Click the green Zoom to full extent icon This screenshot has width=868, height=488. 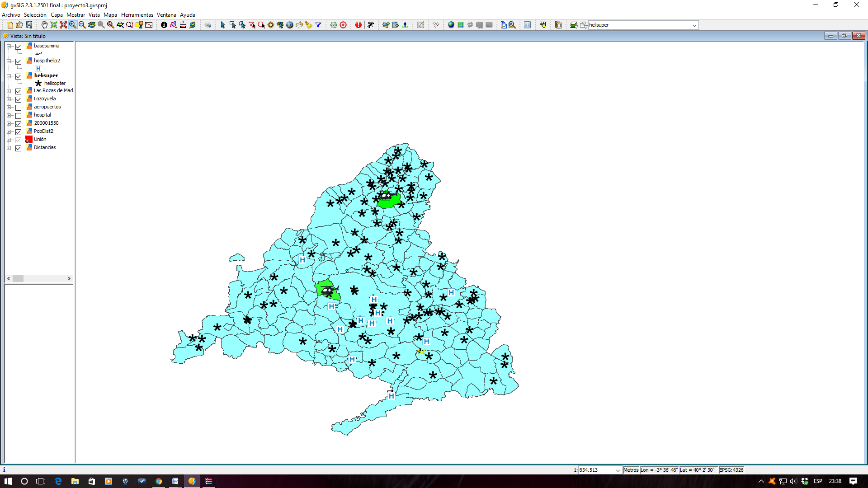click(54, 25)
